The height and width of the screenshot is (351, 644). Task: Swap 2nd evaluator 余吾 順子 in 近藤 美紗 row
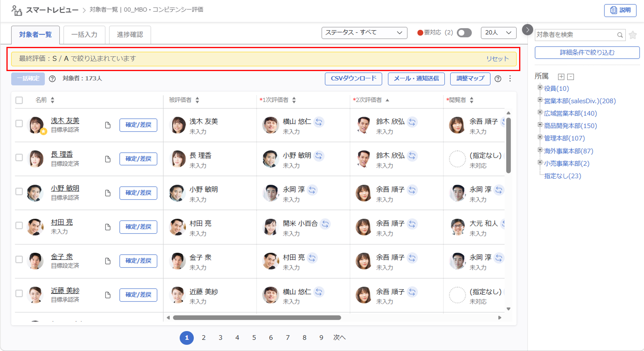pos(412,292)
